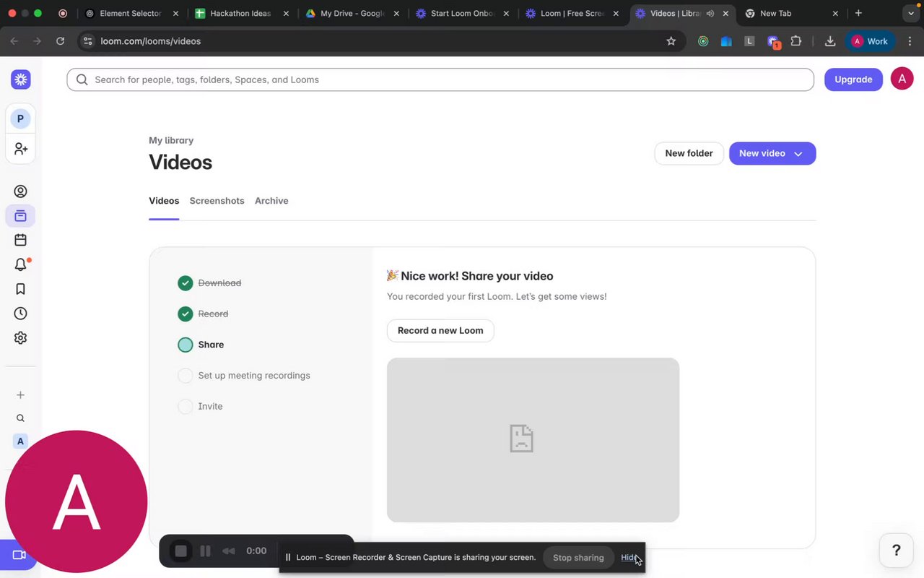924x578 pixels.
Task: Click the Loom extension L icon in Chrome toolbar
Action: [749, 41]
